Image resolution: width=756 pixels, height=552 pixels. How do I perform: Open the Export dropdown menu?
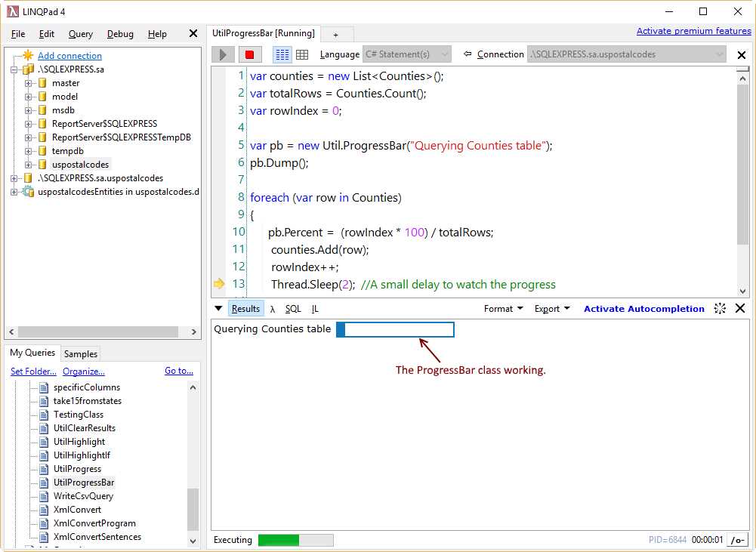[552, 309]
